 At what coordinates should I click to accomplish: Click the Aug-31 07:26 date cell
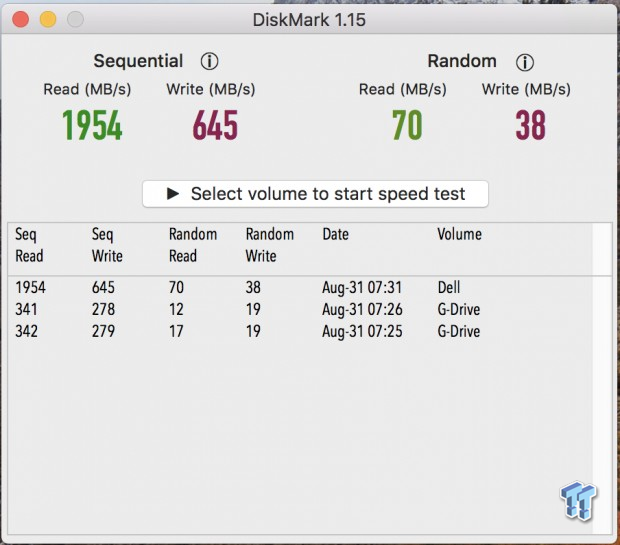[362, 310]
